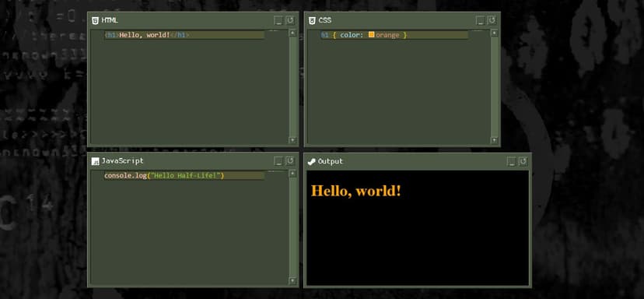This screenshot has width=644, height=299.
Task: Click the JavaScript window title text
Action: coord(122,161)
